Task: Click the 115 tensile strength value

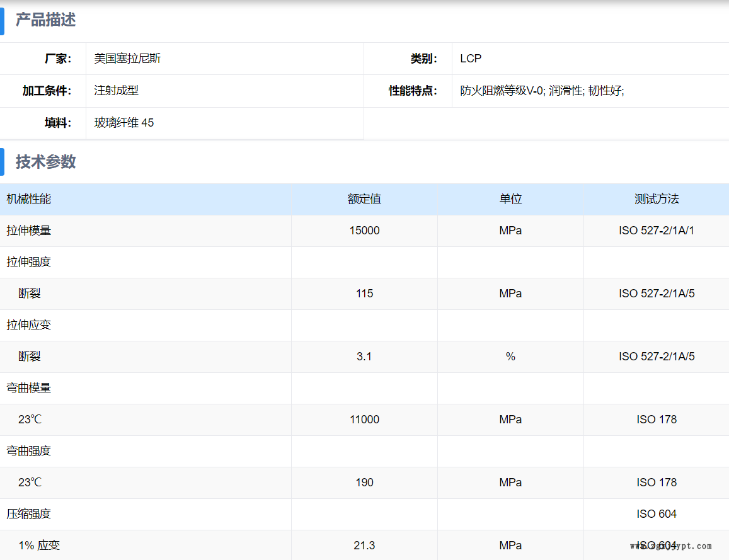Action: point(364,294)
